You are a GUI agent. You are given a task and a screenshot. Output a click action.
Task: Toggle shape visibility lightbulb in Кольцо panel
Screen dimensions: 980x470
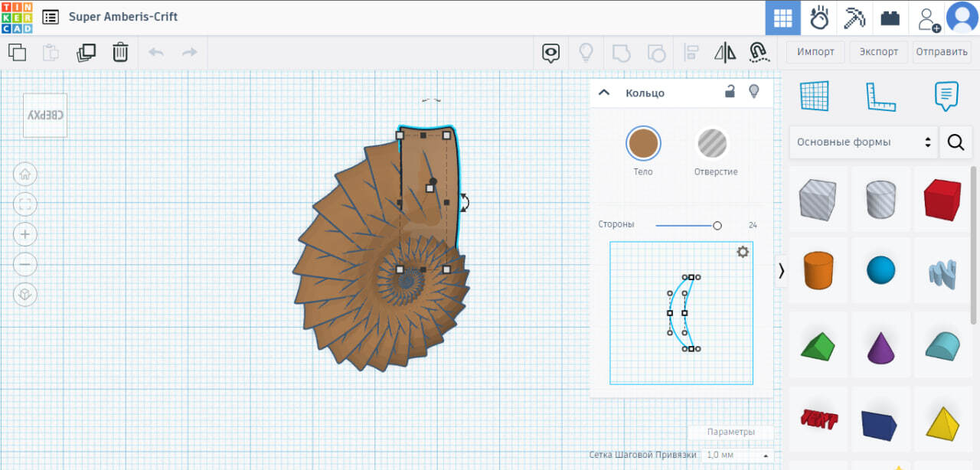(754, 92)
